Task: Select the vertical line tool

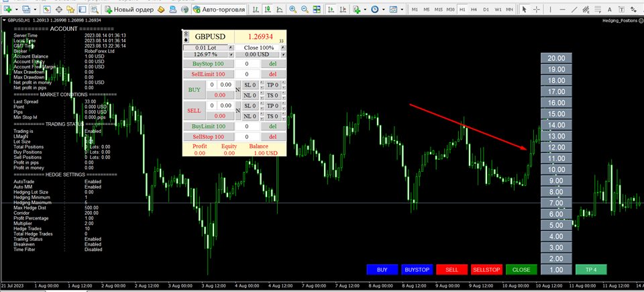Action: [x=550, y=9]
